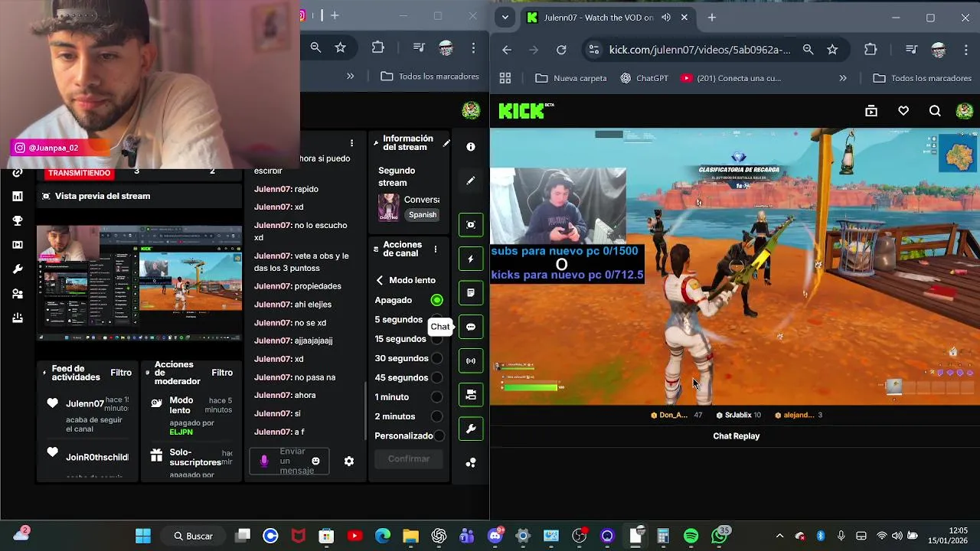This screenshot has height=551, width=980.
Task: Open the trophy achievements icon in left navigation
Action: coord(18,220)
